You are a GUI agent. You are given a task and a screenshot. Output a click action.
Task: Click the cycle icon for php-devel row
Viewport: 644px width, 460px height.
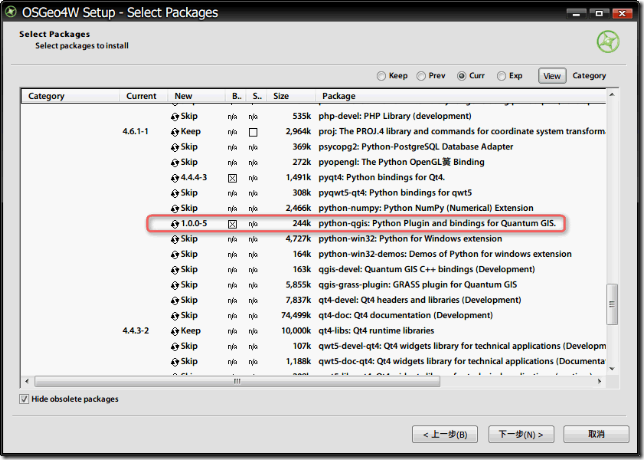pos(175,117)
